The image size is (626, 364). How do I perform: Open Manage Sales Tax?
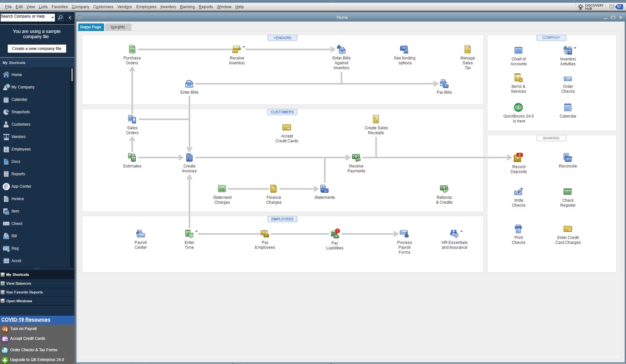pos(467,49)
